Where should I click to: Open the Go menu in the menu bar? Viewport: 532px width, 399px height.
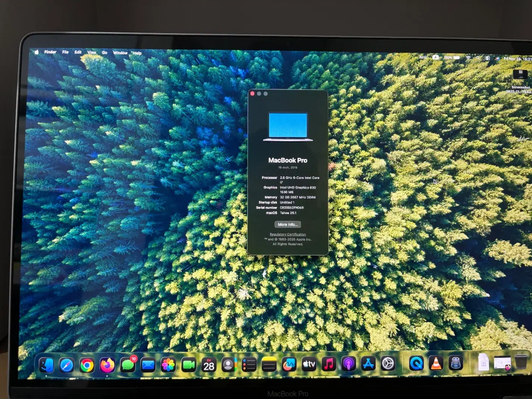point(105,53)
